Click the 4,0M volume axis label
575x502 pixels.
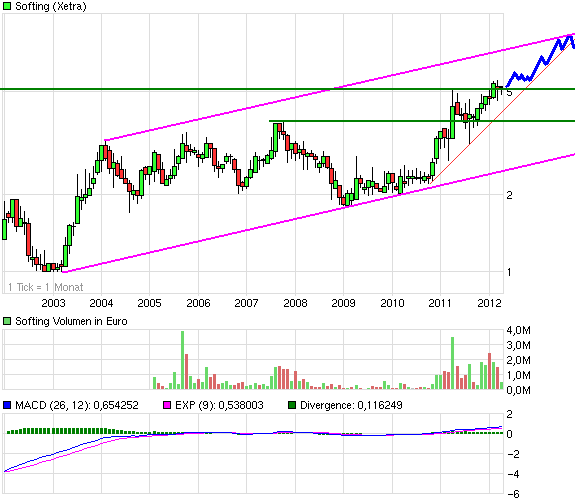(x=519, y=330)
